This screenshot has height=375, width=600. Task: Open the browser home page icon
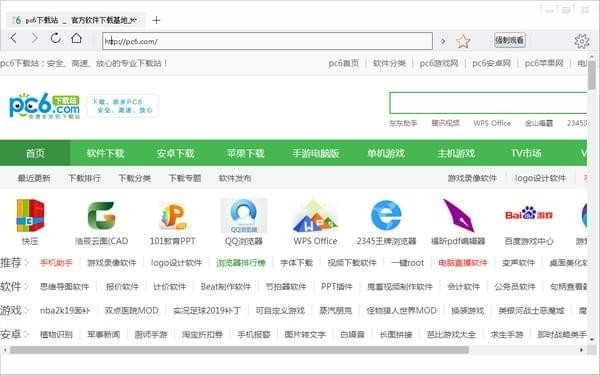77,38
